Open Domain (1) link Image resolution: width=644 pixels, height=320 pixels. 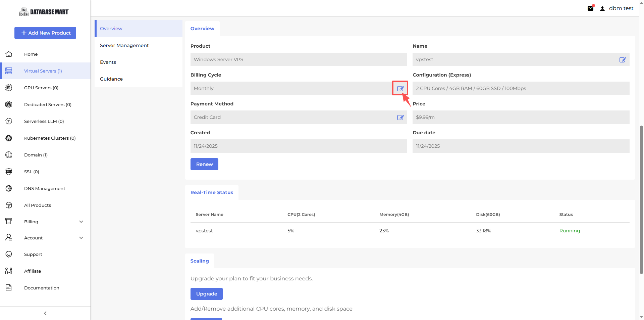[x=36, y=155]
